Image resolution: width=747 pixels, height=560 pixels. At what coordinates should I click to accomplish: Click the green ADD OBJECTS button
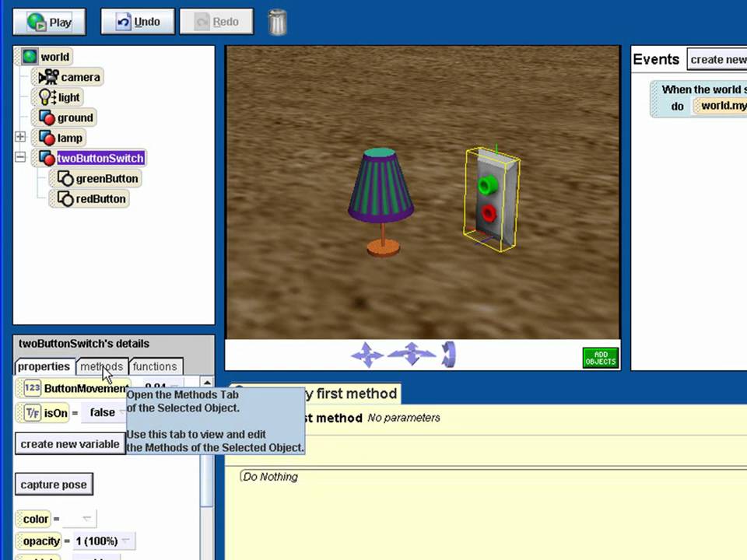[x=601, y=358]
